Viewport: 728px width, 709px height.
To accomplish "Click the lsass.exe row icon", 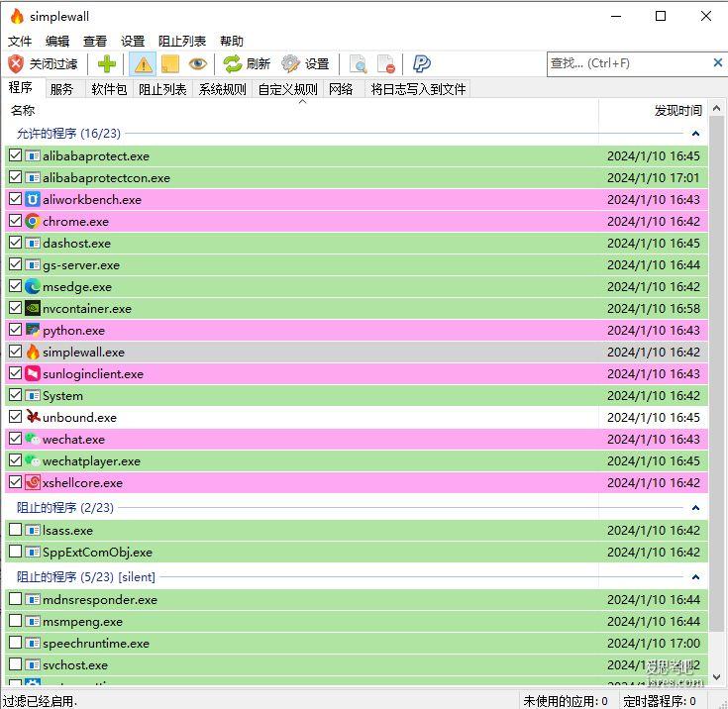I will tap(32, 530).
